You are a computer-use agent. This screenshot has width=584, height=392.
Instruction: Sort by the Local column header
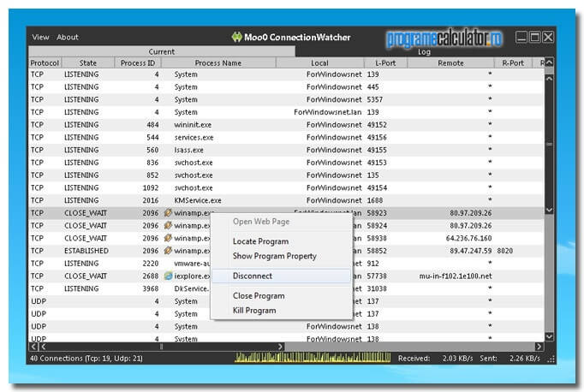pyautogui.click(x=319, y=63)
